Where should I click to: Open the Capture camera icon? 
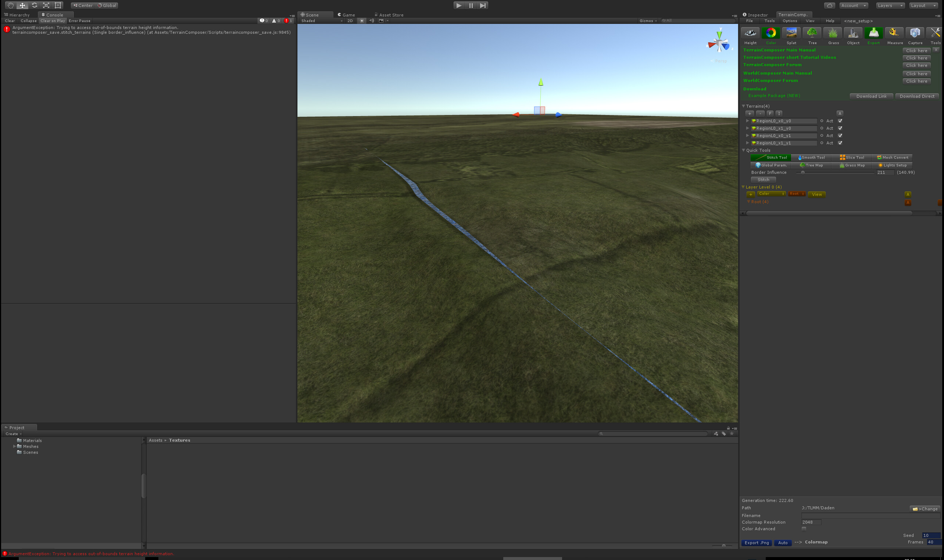pyautogui.click(x=915, y=33)
